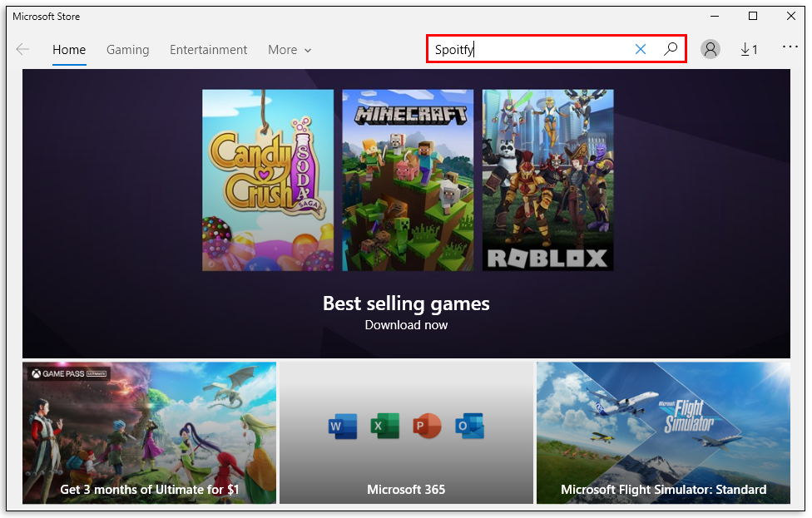Minimize the Microsoft Store window

click(715, 16)
